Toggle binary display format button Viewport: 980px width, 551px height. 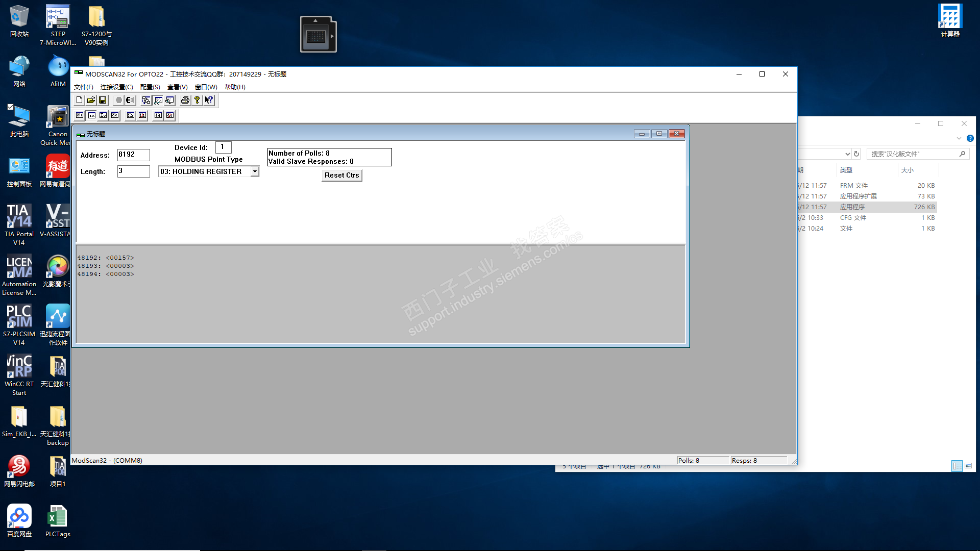tap(80, 115)
